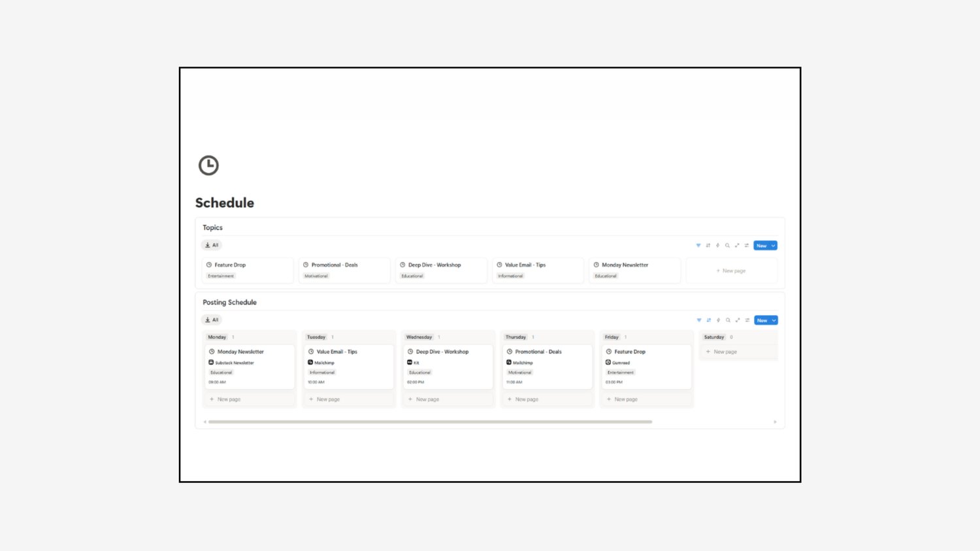980x551 pixels.
Task: Click the clock page icon above Schedule
Action: 208,165
